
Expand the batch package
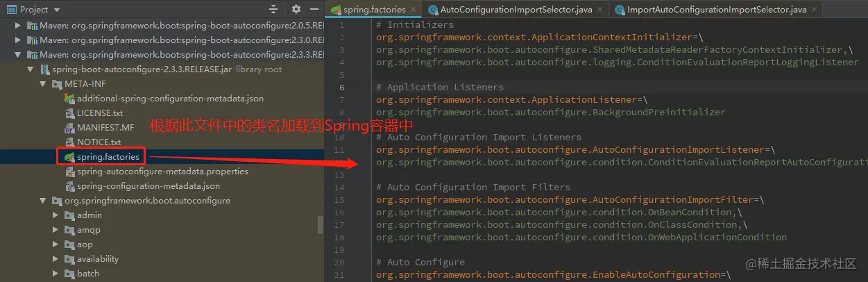56,273
